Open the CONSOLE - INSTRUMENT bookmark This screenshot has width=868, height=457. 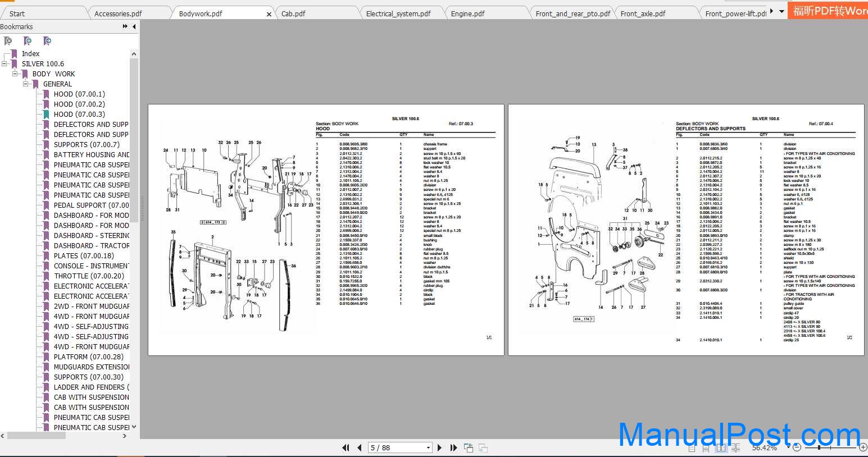(x=92, y=266)
